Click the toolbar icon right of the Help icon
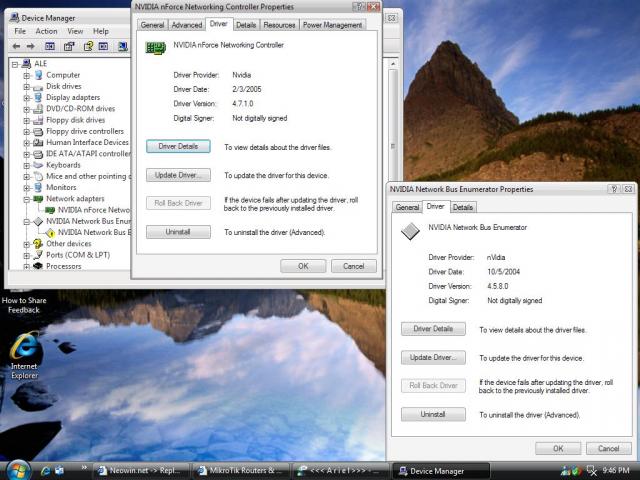Screen dimensions: 640x480 coord(103,46)
